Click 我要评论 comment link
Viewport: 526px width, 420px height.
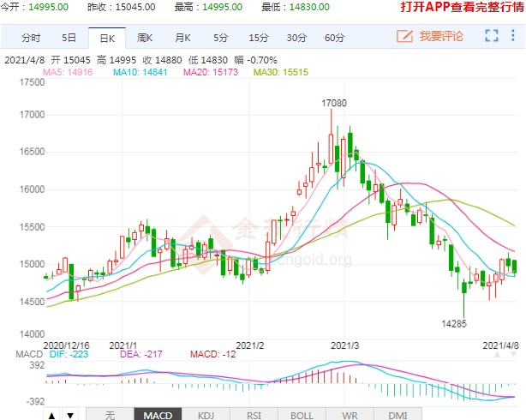point(440,36)
